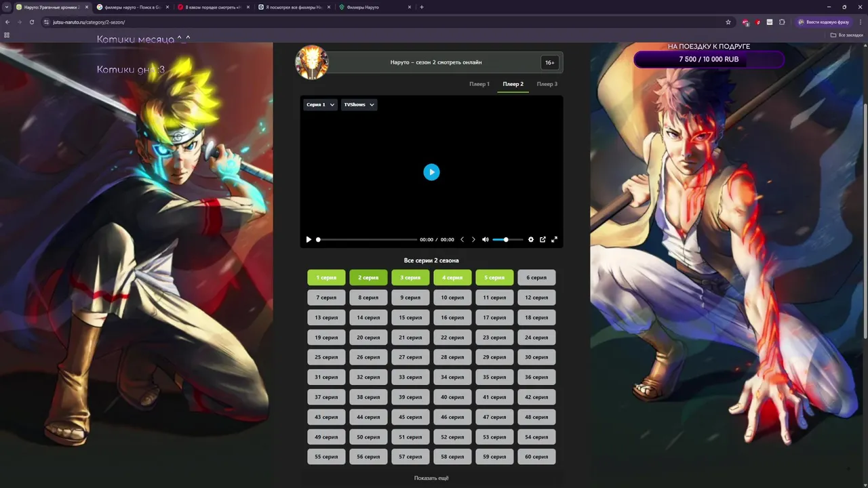This screenshot has width=868, height=488.
Task: Select 2 серия
Action: pos(368,277)
